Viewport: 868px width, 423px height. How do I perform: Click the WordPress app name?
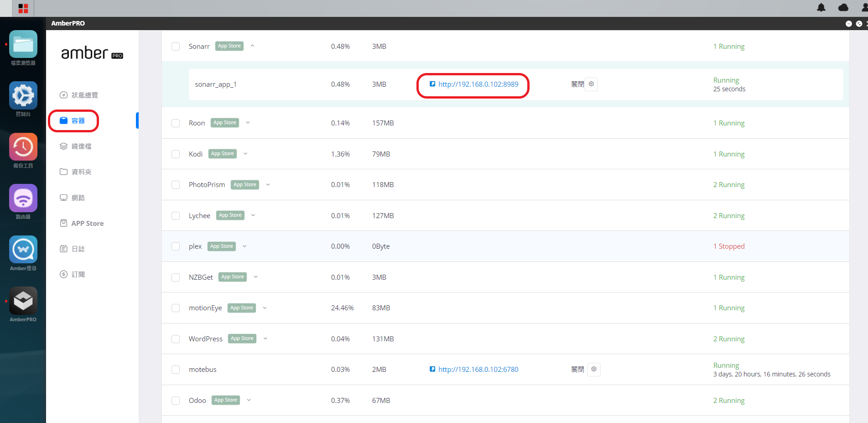click(x=206, y=339)
